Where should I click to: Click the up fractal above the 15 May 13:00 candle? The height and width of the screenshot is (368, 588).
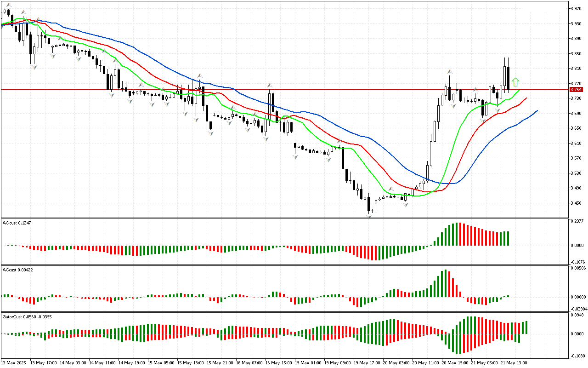click(x=200, y=75)
